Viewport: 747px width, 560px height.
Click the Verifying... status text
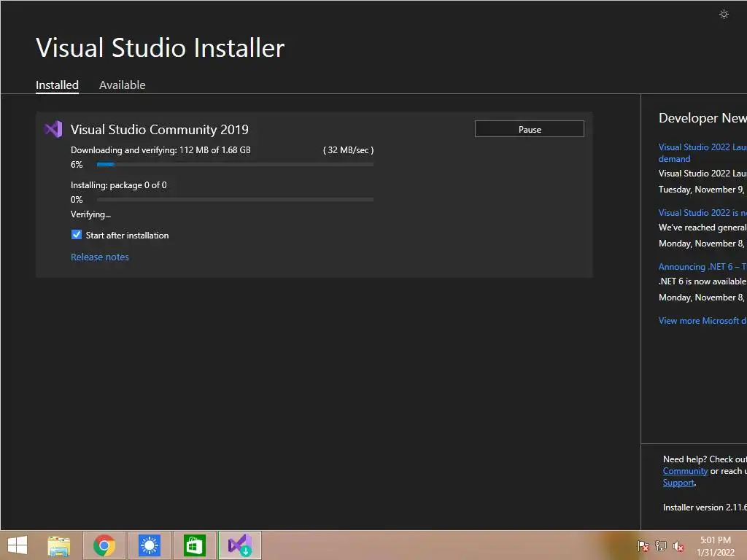click(90, 214)
